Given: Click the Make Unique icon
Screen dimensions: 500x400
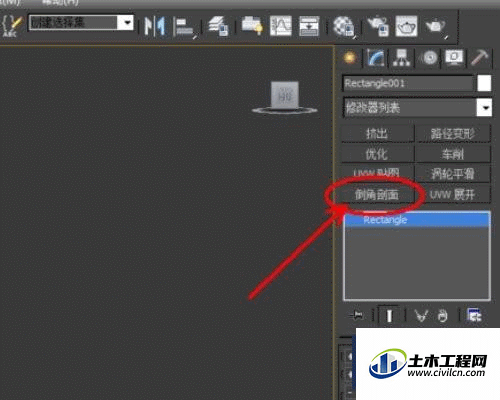Looking at the screenshot, I should click(421, 315).
